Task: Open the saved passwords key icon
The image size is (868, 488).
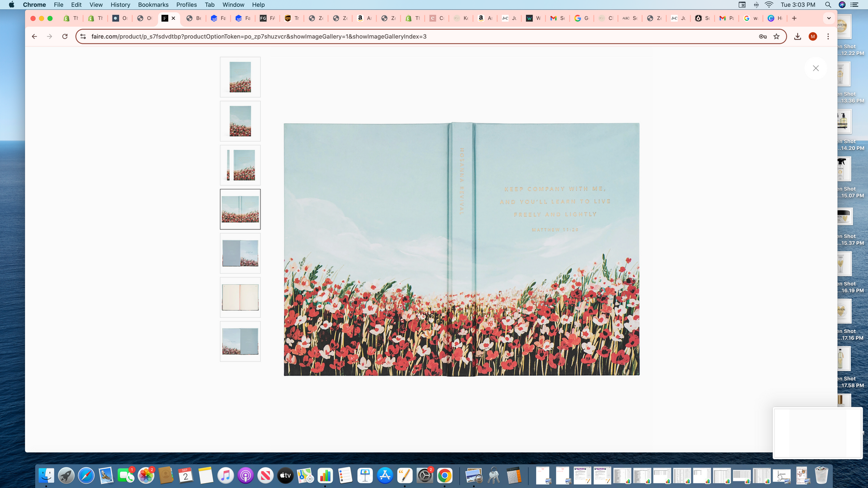Action: 763,37
